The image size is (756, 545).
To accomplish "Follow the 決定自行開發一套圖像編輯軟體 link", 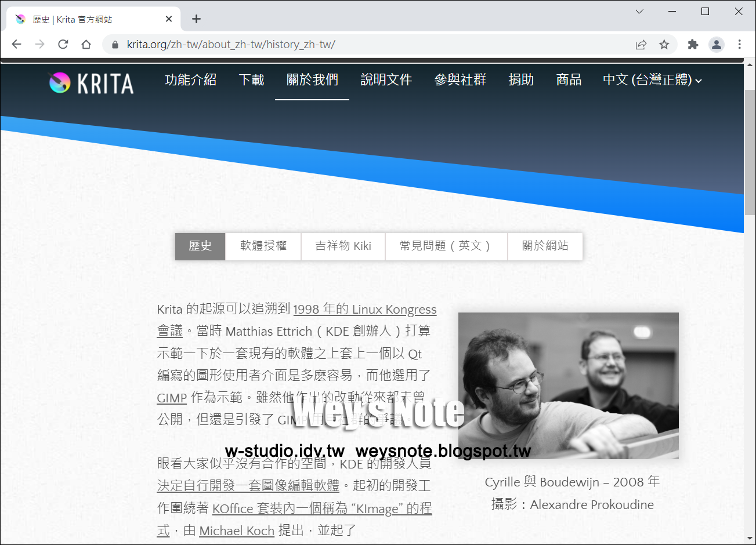I will [x=248, y=486].
